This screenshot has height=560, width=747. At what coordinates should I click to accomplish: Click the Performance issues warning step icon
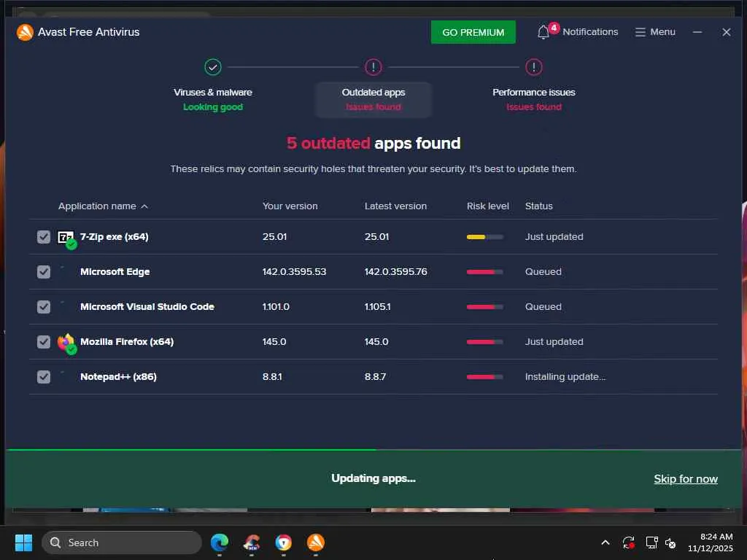tap(533, 67)
